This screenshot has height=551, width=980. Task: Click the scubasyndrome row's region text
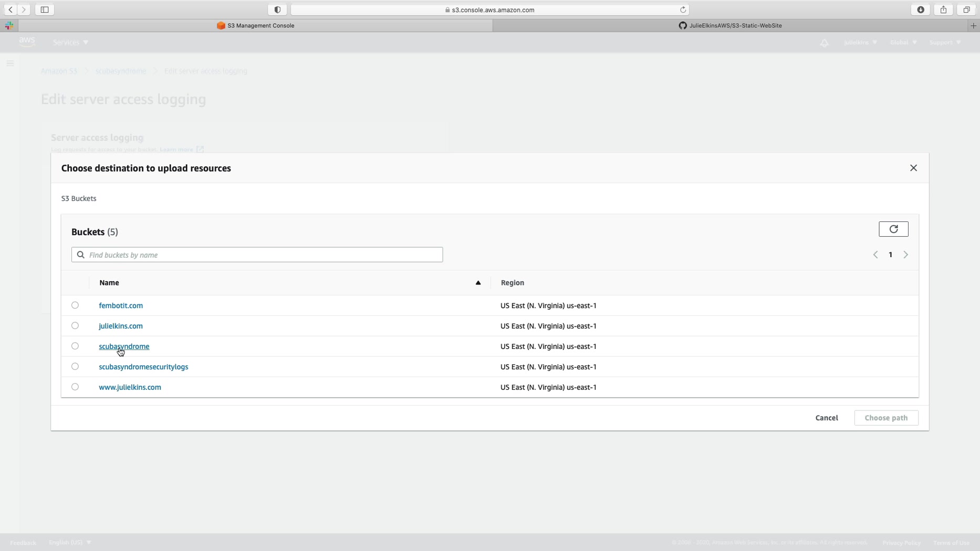548,346
